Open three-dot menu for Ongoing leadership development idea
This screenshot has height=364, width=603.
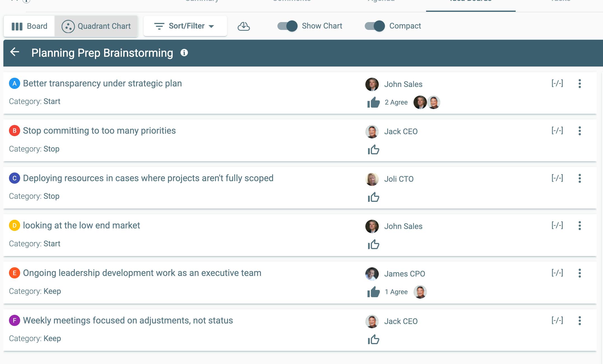[x=579, y=273]
